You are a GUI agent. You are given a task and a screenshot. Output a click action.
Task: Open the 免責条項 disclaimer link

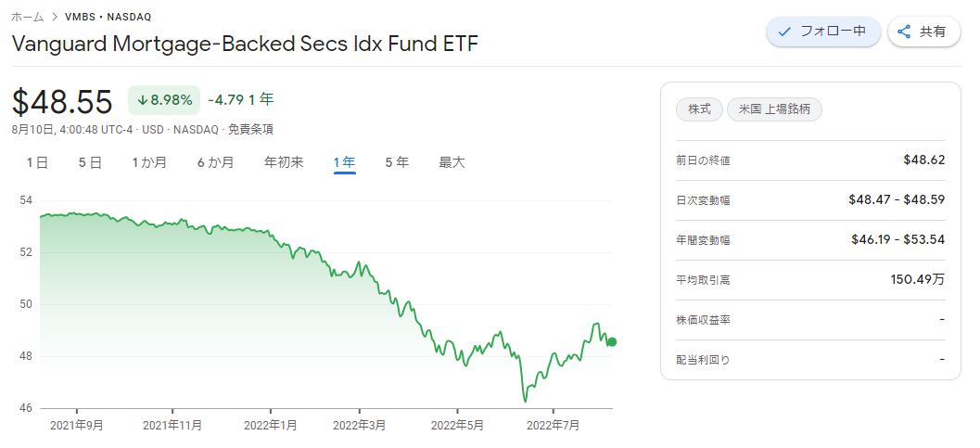point(250,129)
